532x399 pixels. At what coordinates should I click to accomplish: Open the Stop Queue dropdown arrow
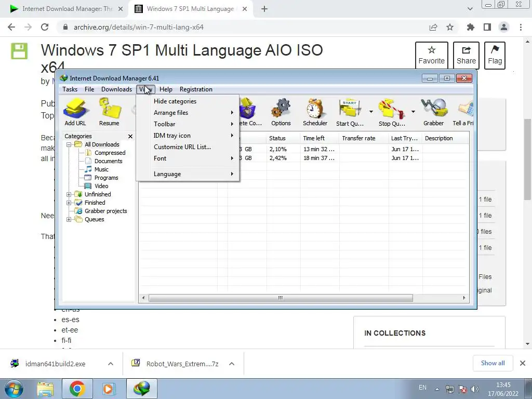(x=413, y=112)
